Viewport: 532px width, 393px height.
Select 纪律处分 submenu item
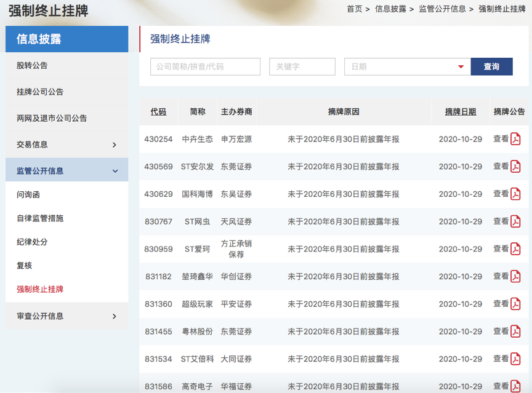pos(32,242)
